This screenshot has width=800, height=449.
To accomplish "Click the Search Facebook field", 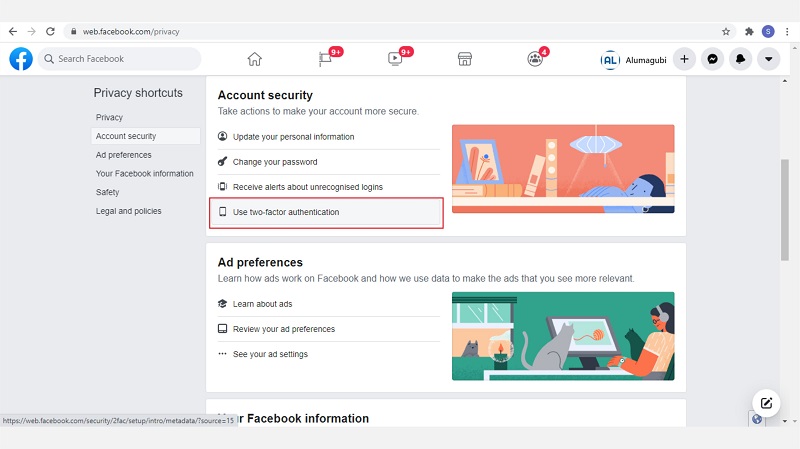I will (x=119, y=59).
